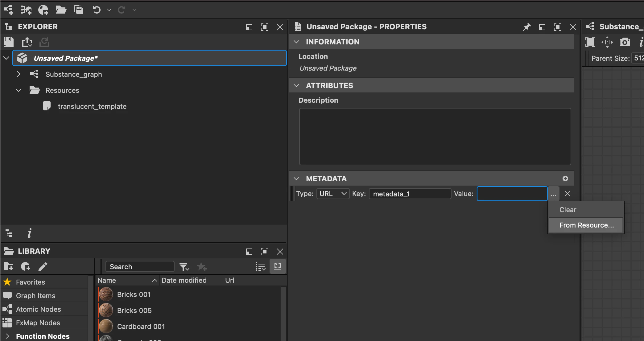The height and width of the screenshot is (341, 644).
Task: Toggle Library thumbnail view mode button
Action: coord(278,267)
